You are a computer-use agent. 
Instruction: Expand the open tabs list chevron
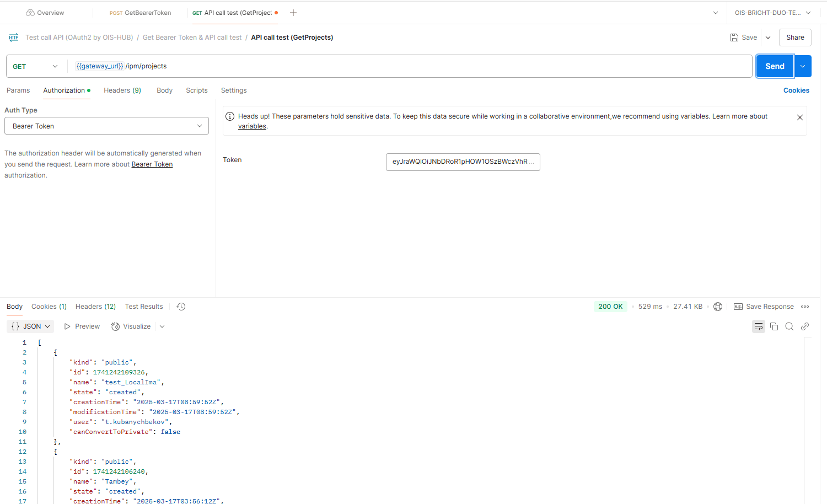[716, 13]
